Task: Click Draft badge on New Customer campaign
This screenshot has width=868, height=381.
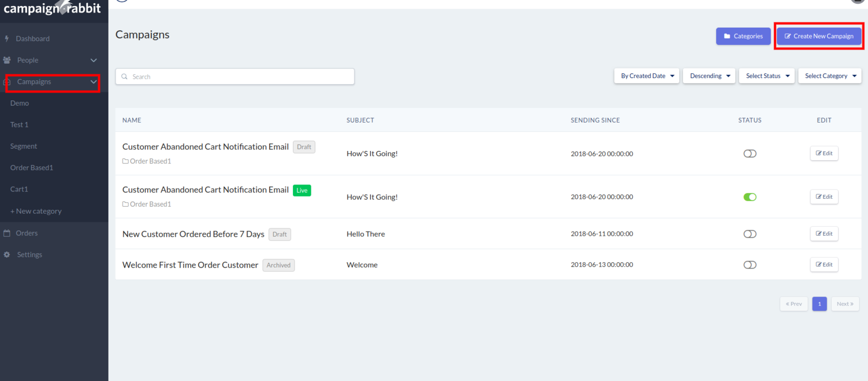Action: tap(279, 234)
